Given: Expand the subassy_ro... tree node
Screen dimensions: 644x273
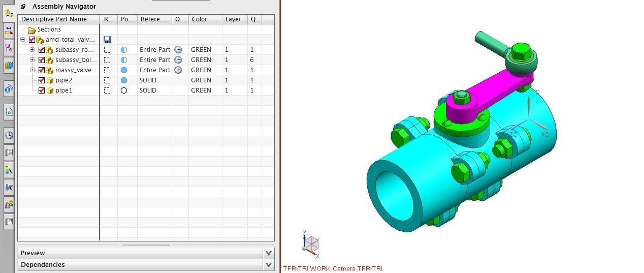Looking at the screenshot, I should (x=33, y=50).
